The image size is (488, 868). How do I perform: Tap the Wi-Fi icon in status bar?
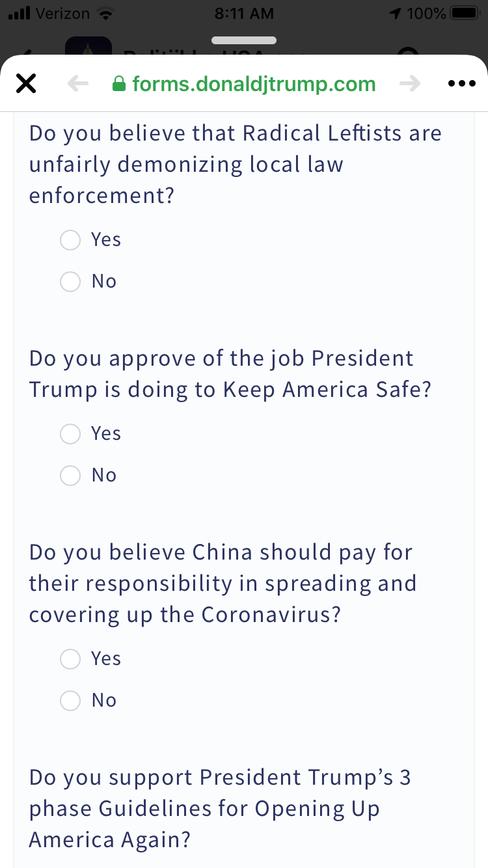pos(103,14)
